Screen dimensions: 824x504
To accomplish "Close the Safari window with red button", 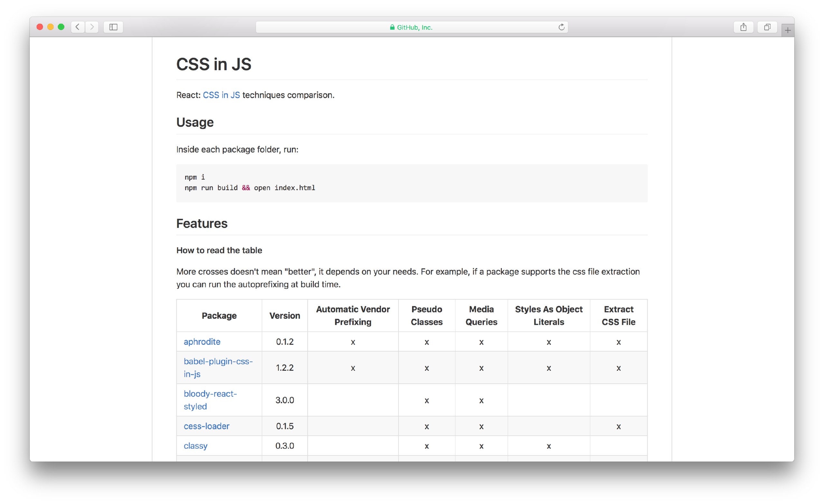I will (x=40, y=27).
